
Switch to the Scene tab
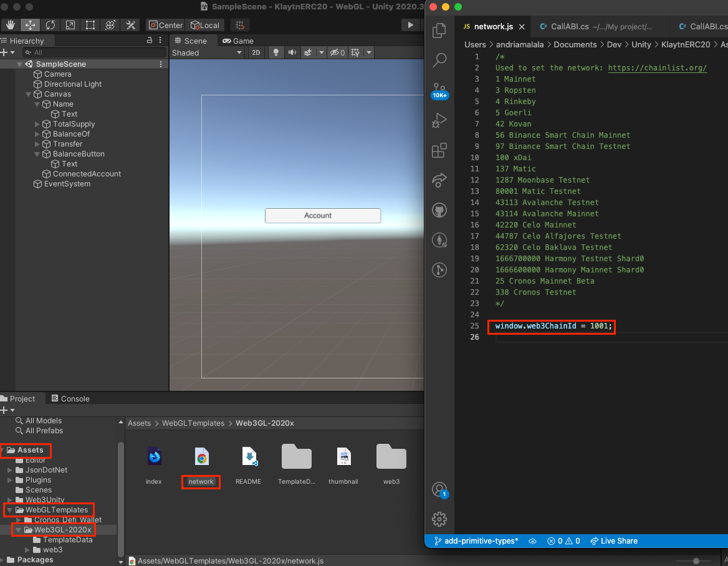coord(191,41)
